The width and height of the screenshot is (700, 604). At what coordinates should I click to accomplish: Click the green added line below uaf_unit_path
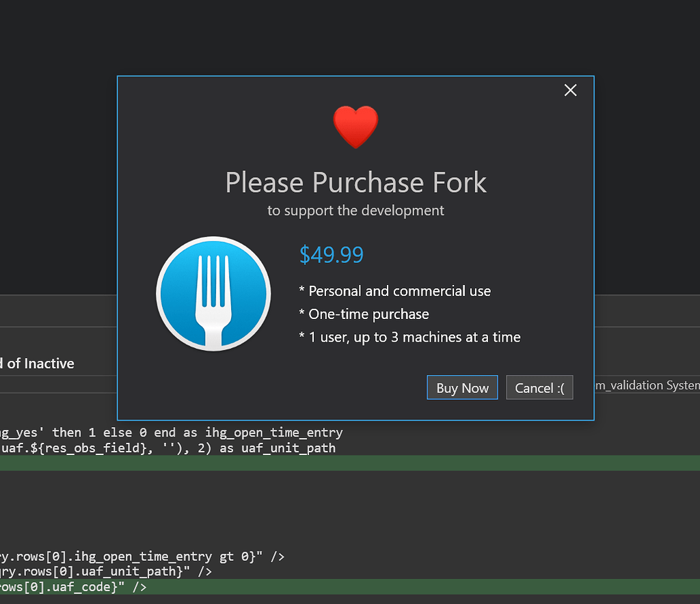click(342, 463)
